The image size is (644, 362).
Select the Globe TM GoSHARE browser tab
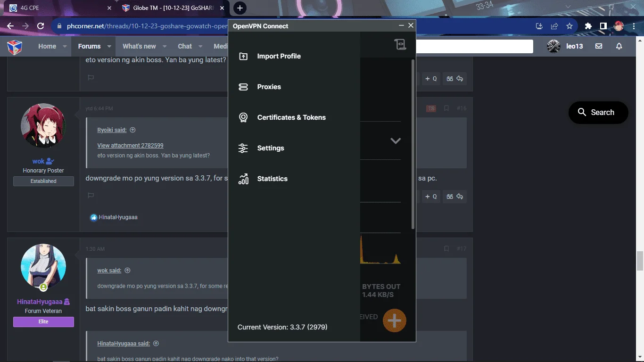[173, 8]
